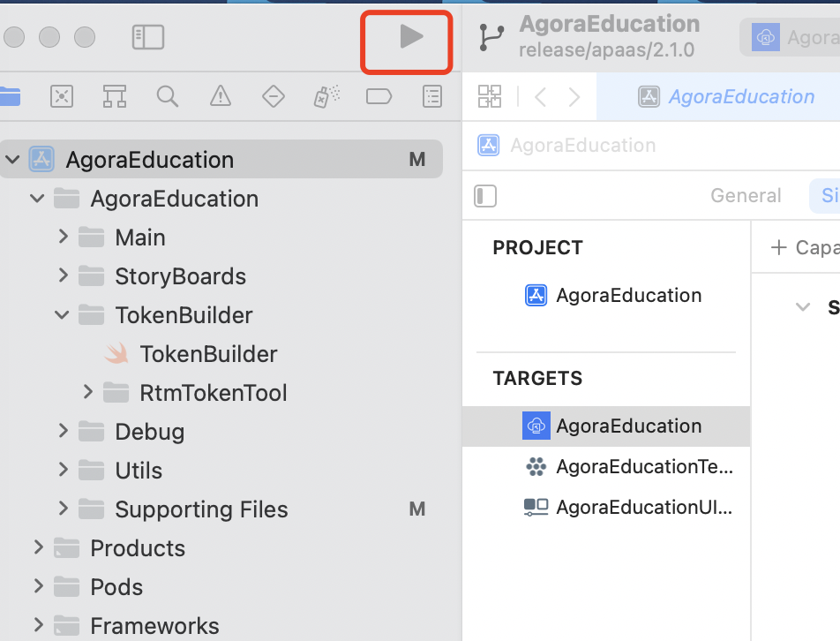The image size is (840, 641).
Task: Select the AgoraEducation app target
Action: pos(606,426)
